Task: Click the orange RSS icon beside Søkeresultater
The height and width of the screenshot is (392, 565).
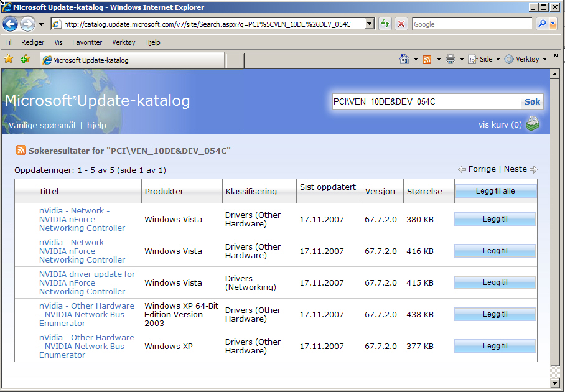Action: coord(21,150)
